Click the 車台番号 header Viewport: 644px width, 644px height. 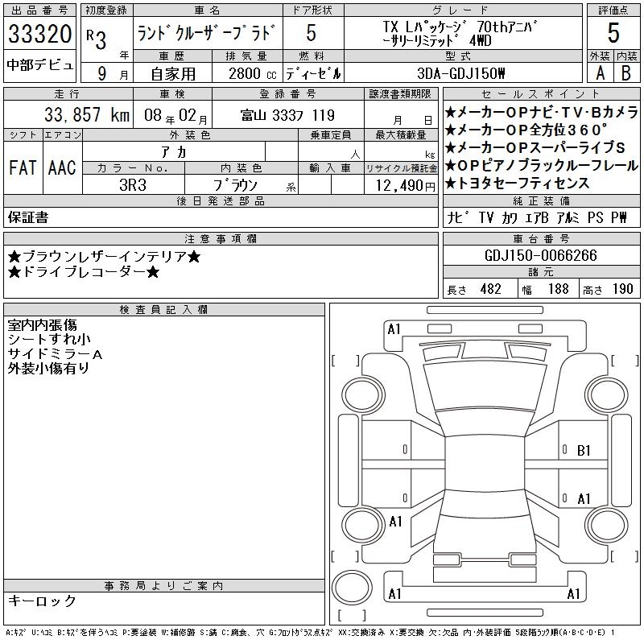pos(541,238)
